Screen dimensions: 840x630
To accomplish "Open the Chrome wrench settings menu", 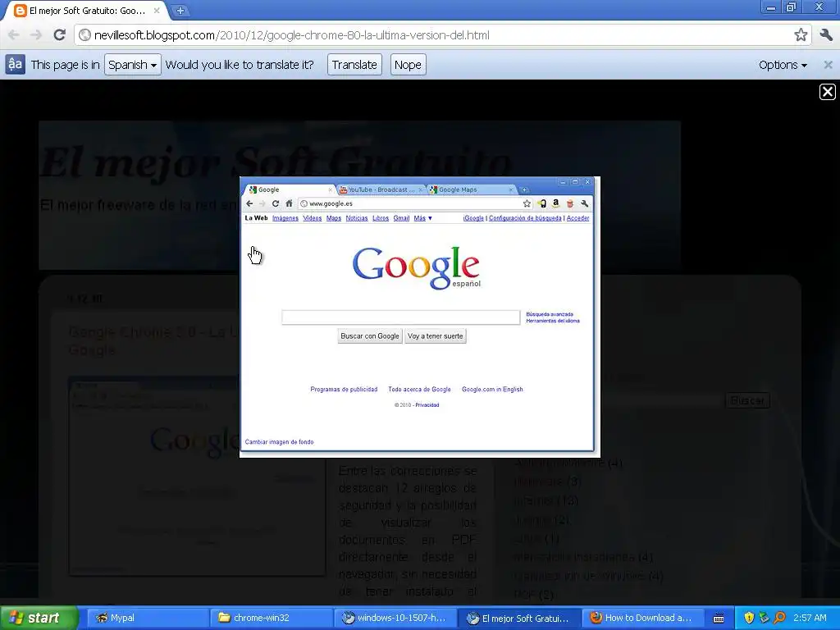I will (x=825, y=35).
